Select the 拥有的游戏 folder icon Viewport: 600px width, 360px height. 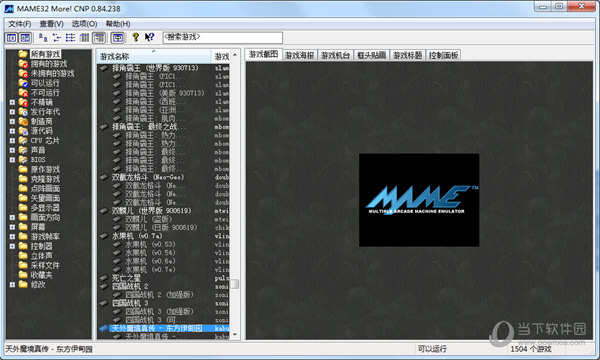point(23,64)
